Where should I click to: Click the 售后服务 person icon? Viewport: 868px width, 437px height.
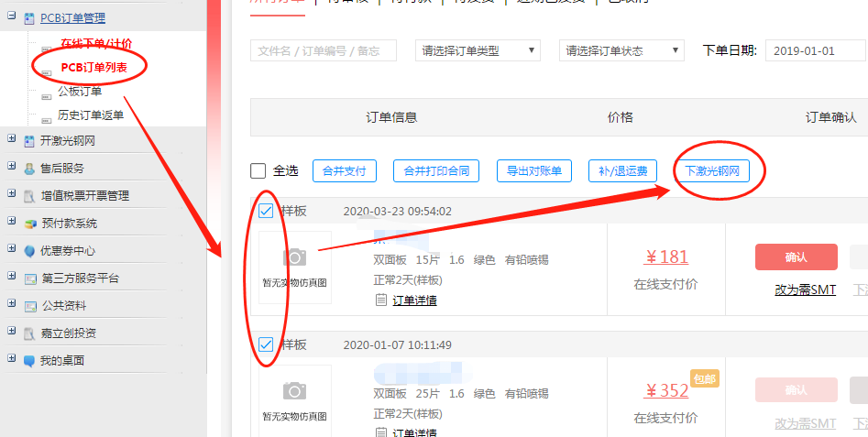[30, 169]
